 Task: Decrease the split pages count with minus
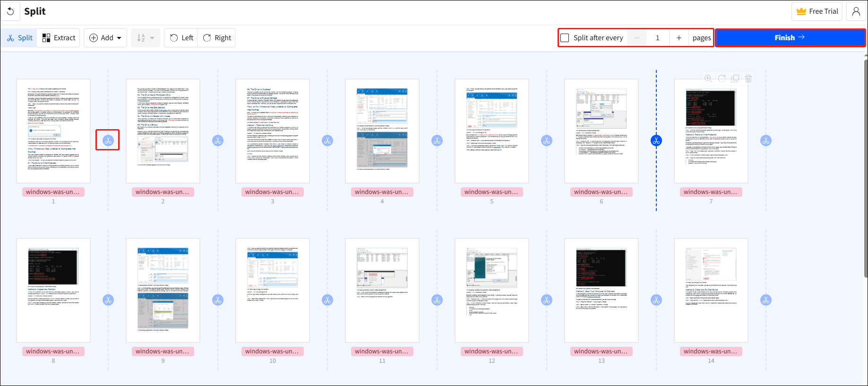pyautogui.click(x=637, y=38)
